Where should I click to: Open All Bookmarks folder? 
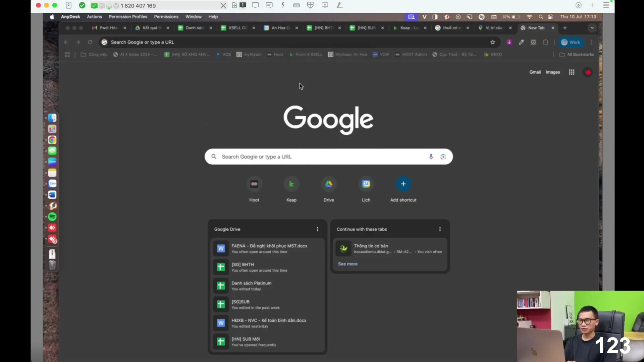tap(577, 54)
